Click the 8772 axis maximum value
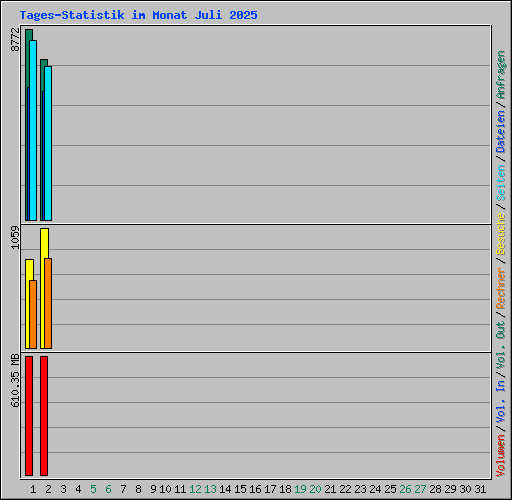 point(15,39)
